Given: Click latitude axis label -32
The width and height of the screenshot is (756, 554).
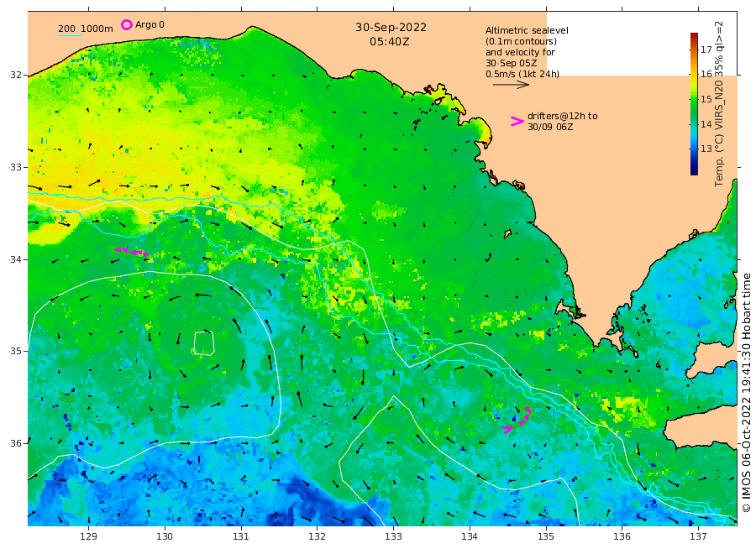Looking at the screenshot, I should [x=15, y=76].
